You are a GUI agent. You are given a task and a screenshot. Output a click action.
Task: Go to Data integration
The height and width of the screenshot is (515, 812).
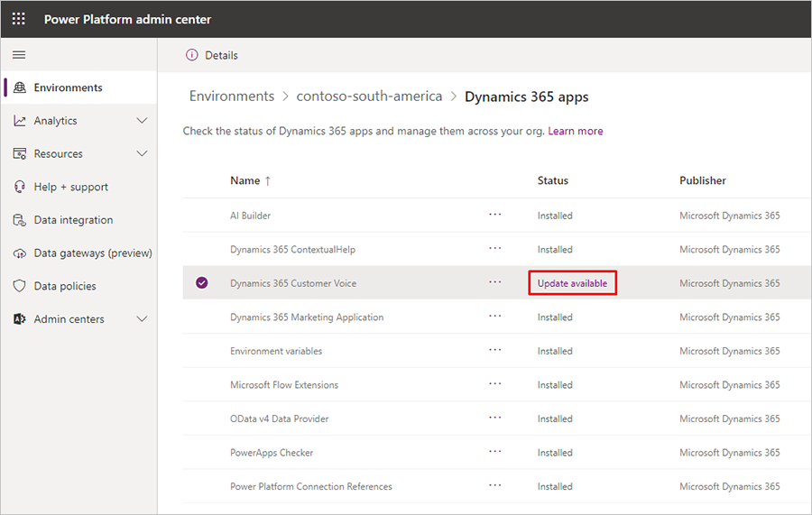[73, 220]
